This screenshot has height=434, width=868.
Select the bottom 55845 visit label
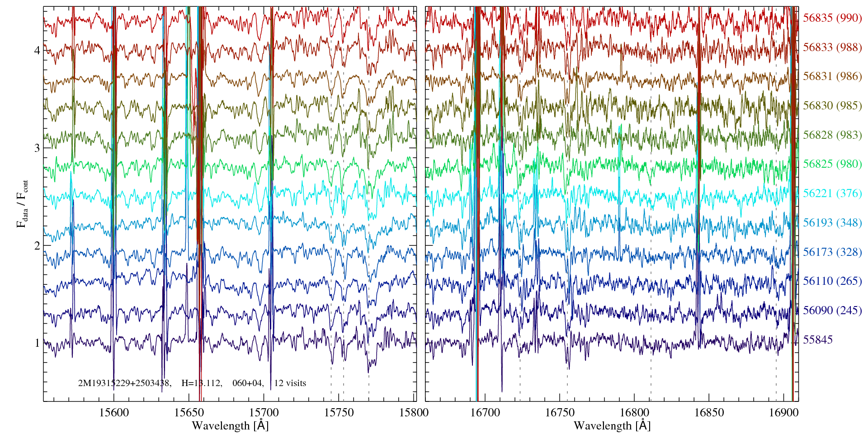point(817,340)
